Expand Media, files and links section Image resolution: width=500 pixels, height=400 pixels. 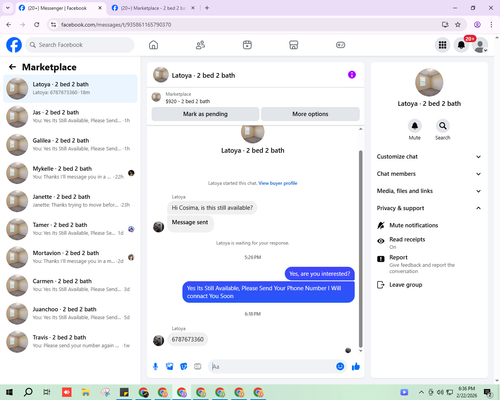pyautogui.click(x=429, y=191)
